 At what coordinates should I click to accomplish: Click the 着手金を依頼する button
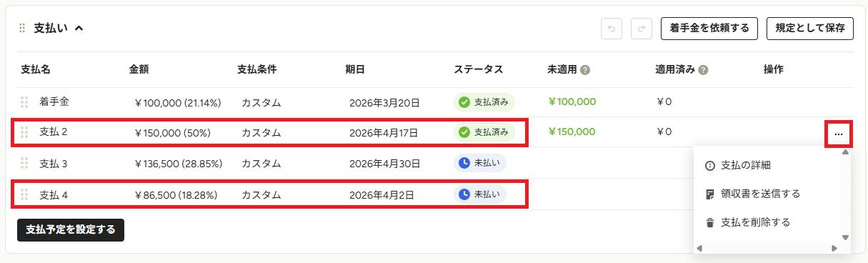[x=709, y=29]
